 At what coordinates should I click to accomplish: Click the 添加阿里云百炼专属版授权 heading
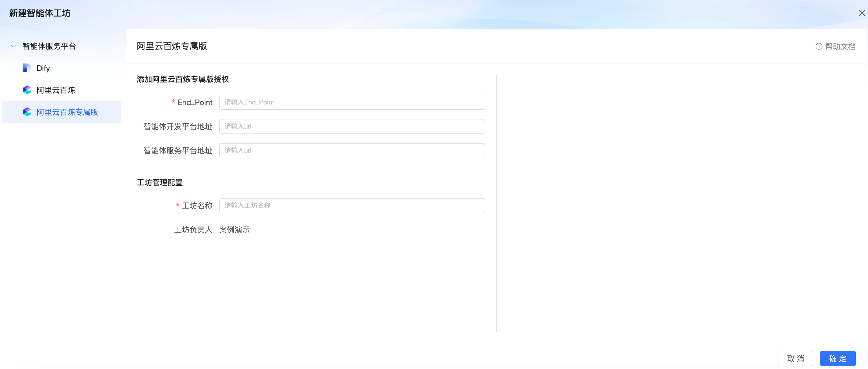[x=183, y=79]
